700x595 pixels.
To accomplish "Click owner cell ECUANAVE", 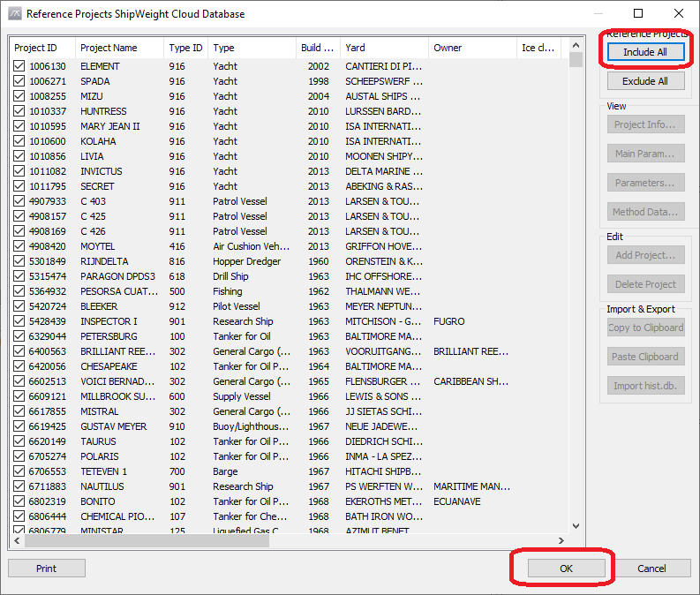I will [x=457, y=501].
